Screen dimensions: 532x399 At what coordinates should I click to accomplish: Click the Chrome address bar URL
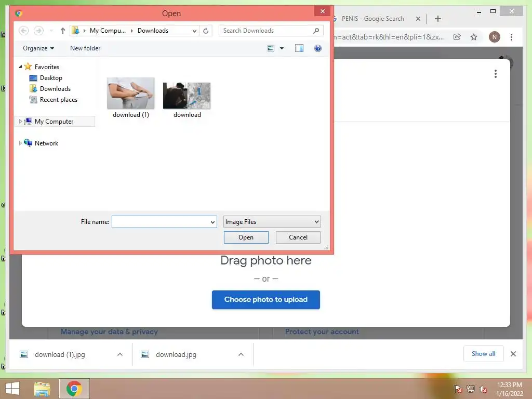389,37
